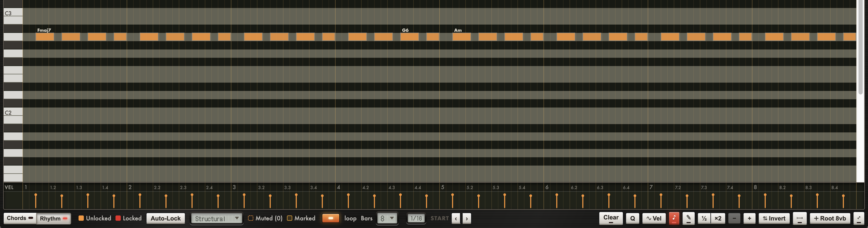The height and width of the screenshot is (228, 868).
Task: Step start backward with left chevron
Action: point(456,218)
